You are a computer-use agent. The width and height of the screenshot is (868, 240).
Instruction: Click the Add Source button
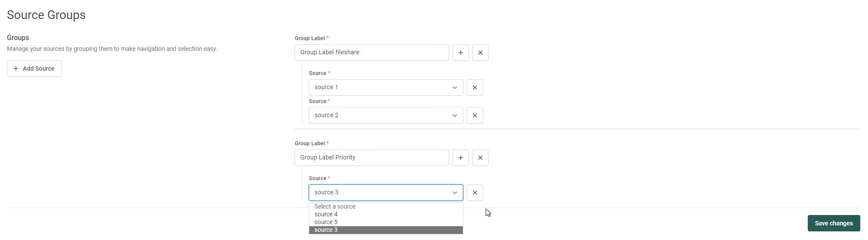pos(34,69)
